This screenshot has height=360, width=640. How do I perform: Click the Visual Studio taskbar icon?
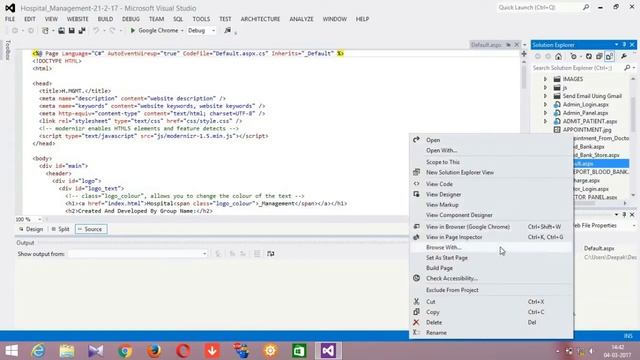pyautogui.click(x=328, y=351)
